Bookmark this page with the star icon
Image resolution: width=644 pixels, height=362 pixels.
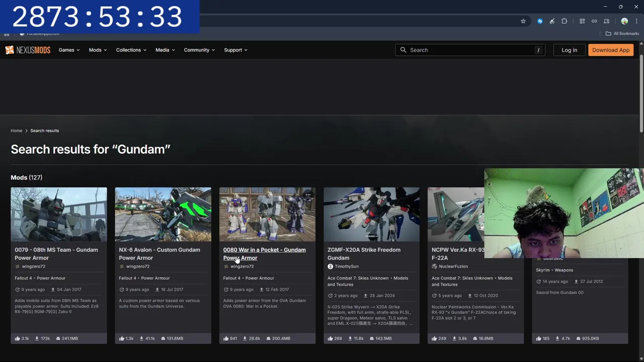coord(523,21)
